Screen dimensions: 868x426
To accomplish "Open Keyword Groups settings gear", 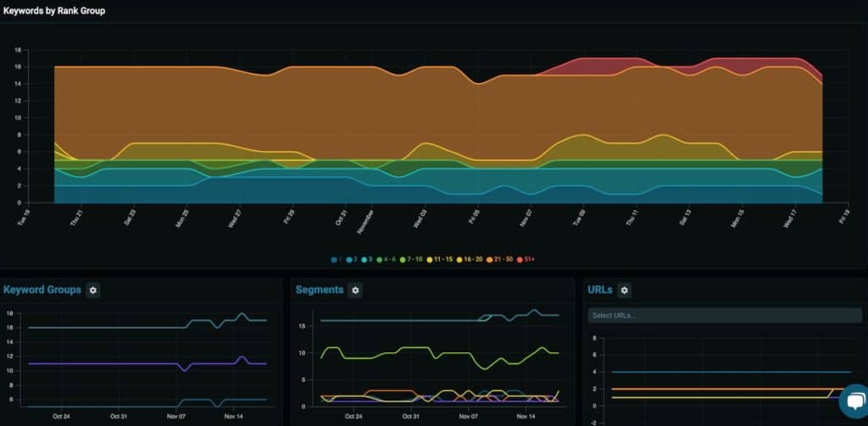I will [x=93, y=290].
